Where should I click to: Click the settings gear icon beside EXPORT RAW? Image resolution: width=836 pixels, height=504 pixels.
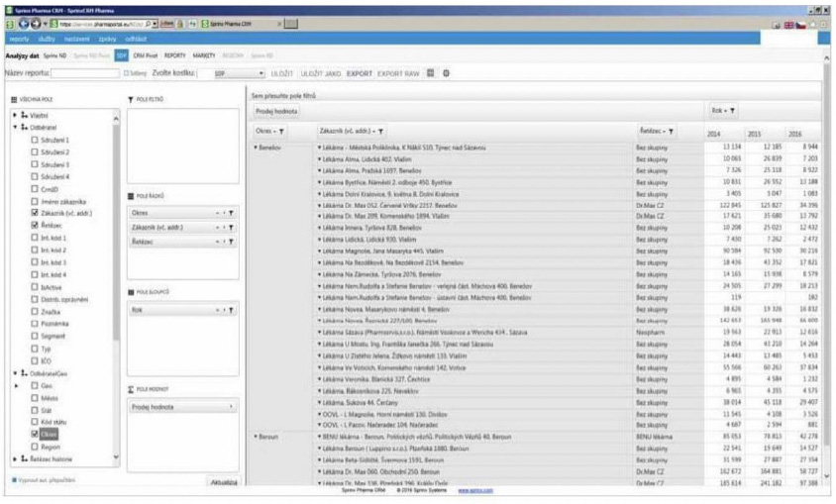(x=446, y=73)
